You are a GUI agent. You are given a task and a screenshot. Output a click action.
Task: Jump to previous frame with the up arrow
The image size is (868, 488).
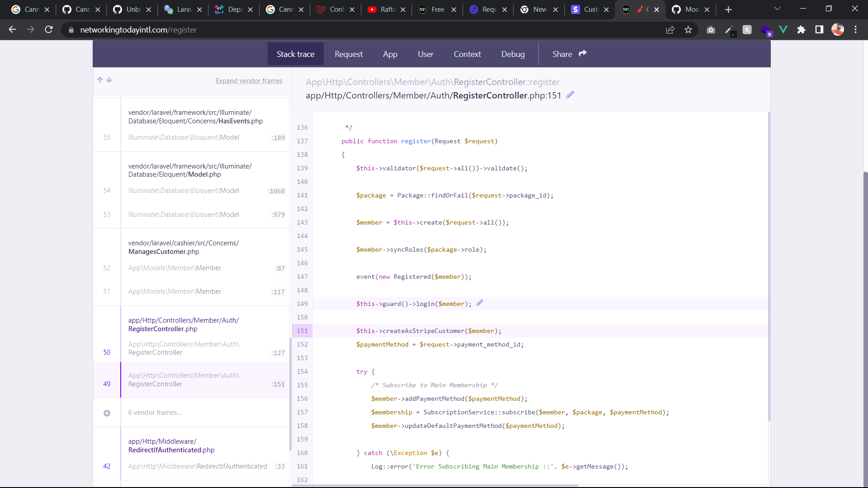click(x=100, y=80)
